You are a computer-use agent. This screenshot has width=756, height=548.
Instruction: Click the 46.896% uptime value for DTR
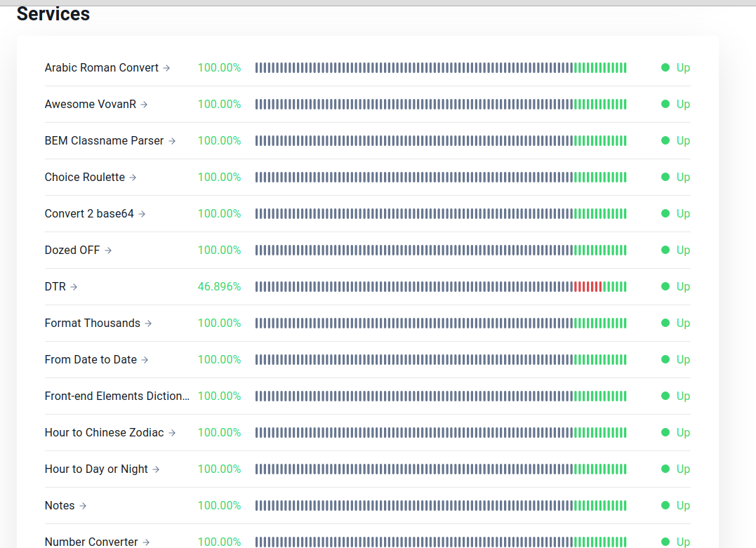[x=220, y=287]
